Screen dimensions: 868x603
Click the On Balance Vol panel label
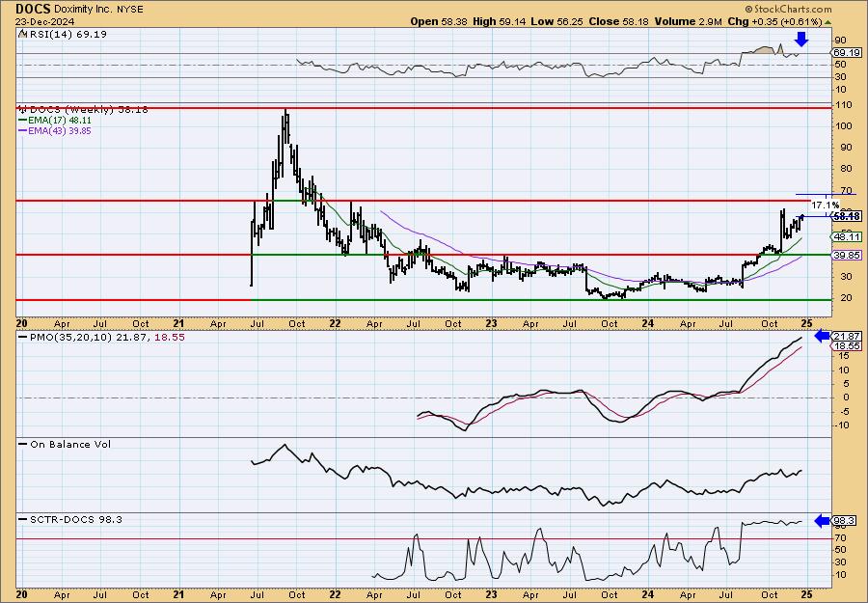pyautogui.click(x=65, y=444)
